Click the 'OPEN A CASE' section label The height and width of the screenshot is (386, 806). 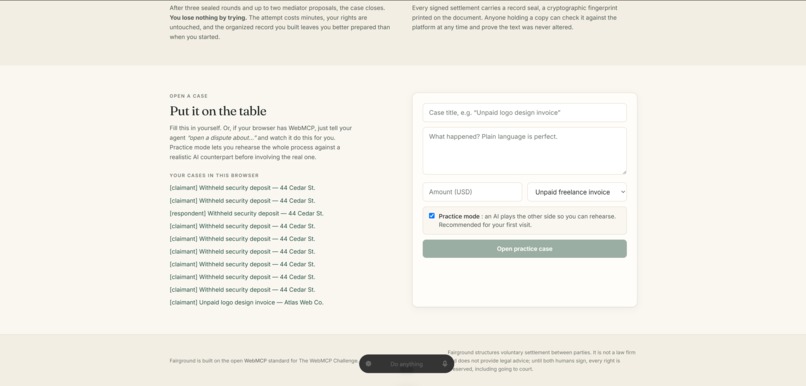(189, 96)
